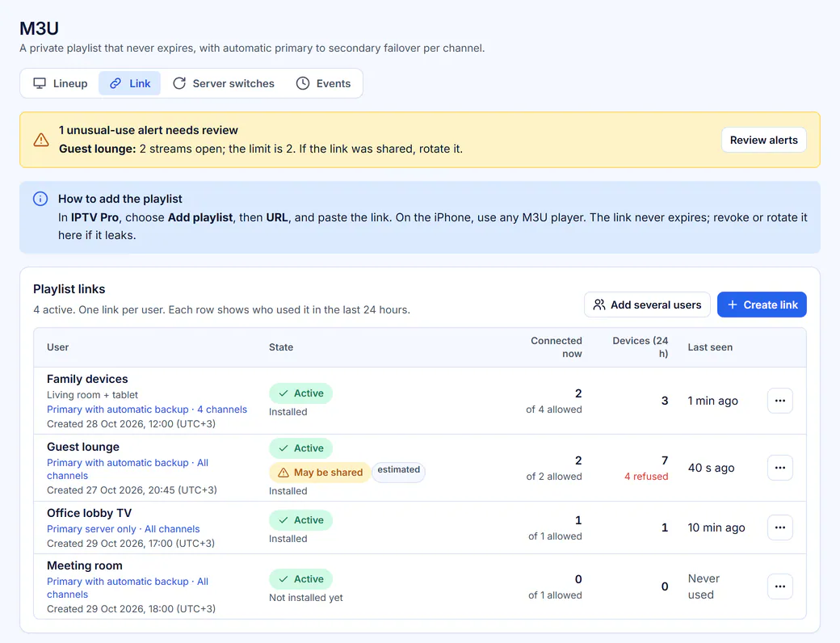Click 'Not installed yet' status in Meeting room row
This screenshot has width=840, height=643.
(306, 598)
